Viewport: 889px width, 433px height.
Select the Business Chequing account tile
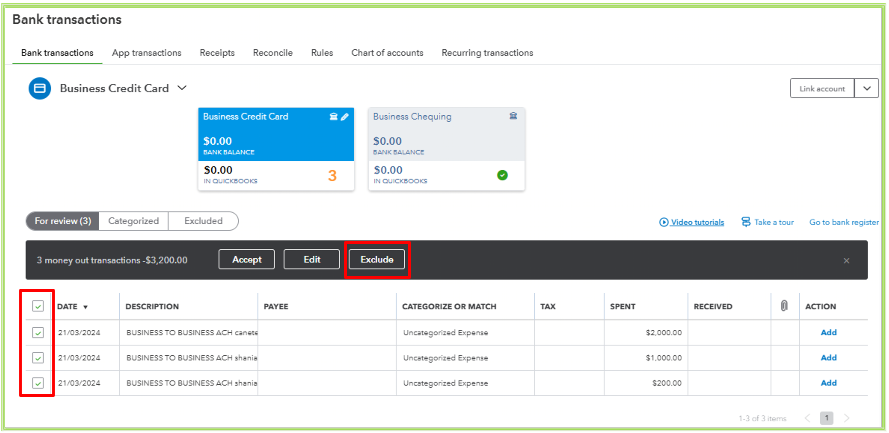pos(447,149)
